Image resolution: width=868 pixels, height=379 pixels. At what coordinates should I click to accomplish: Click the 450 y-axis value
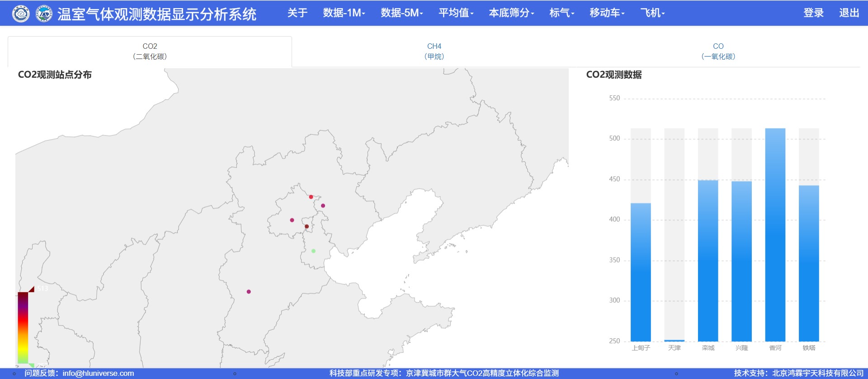pos(614,179)
